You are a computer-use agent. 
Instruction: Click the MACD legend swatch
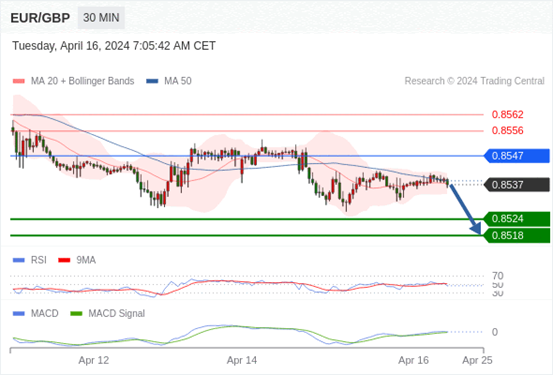tap(19, 313)
